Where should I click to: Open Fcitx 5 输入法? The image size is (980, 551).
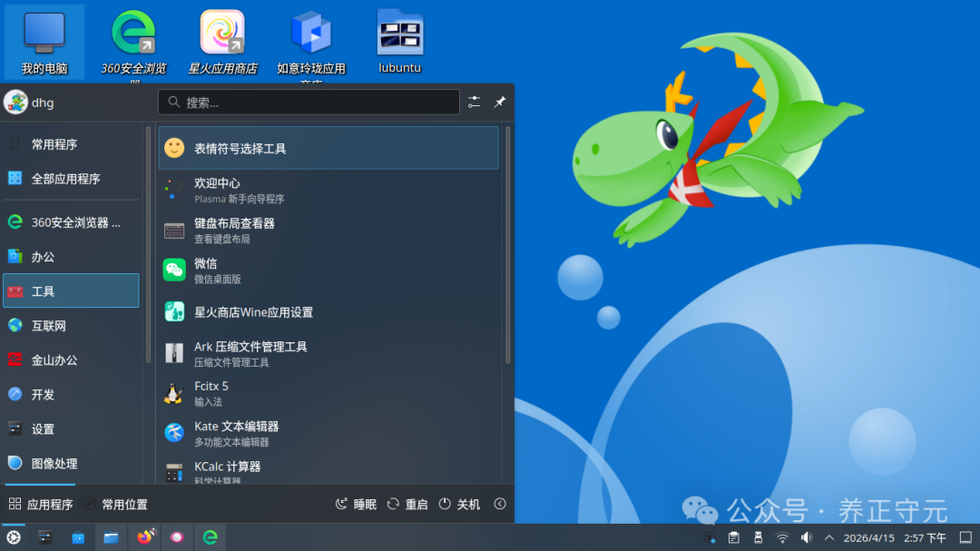(x=328, y=393)
